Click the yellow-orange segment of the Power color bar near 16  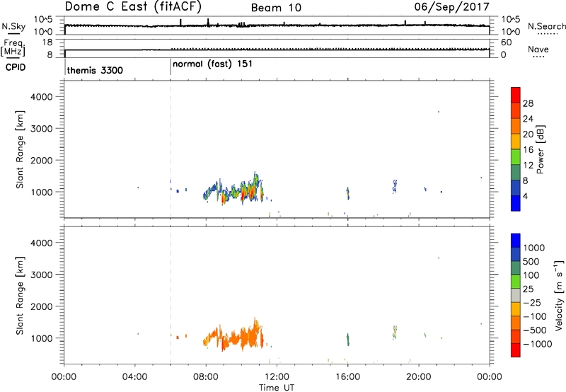pyautogui.click(x=516, y=141)
